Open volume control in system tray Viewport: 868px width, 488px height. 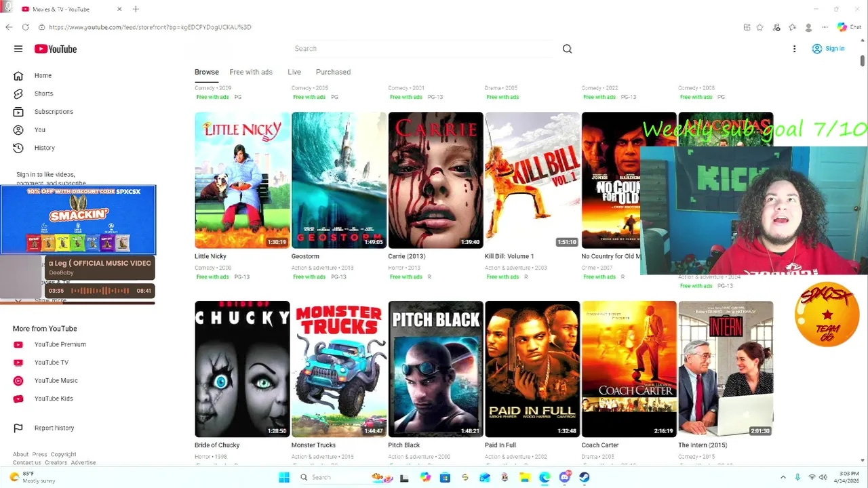(x=823, y=477)
